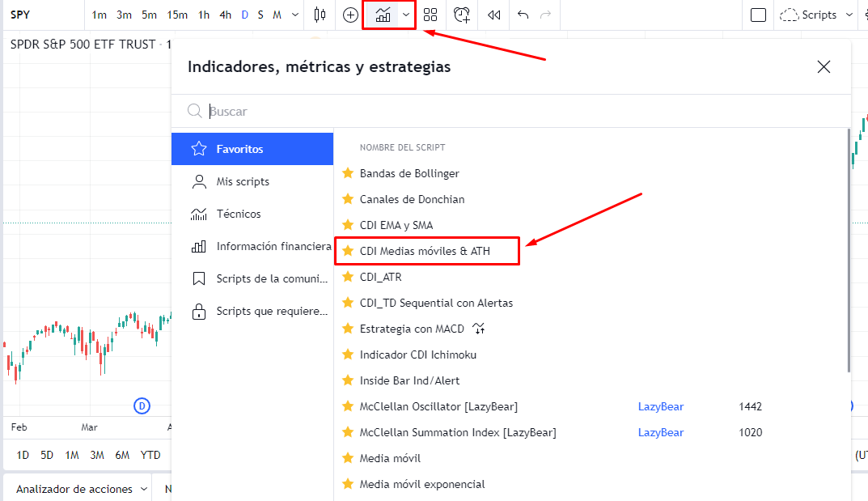The width and height of the screenshot is (868, 501).
Task: Select the 15m timeframe
Action: (177, 15)
